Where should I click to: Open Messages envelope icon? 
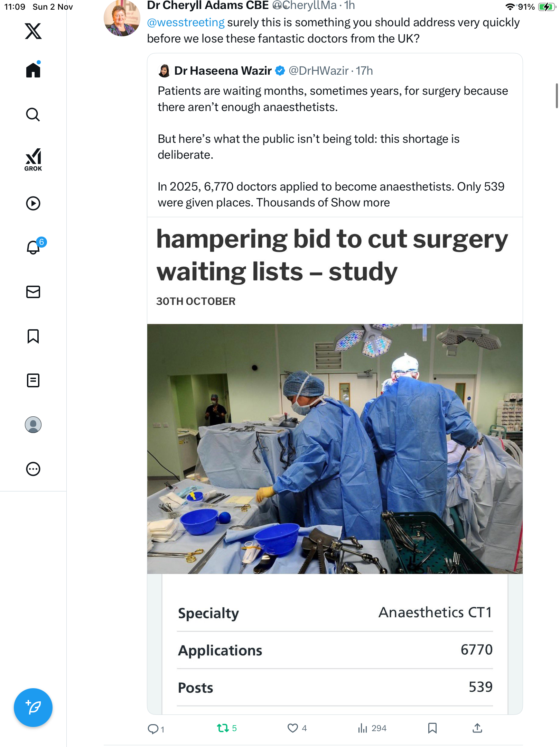pos(33,292)
